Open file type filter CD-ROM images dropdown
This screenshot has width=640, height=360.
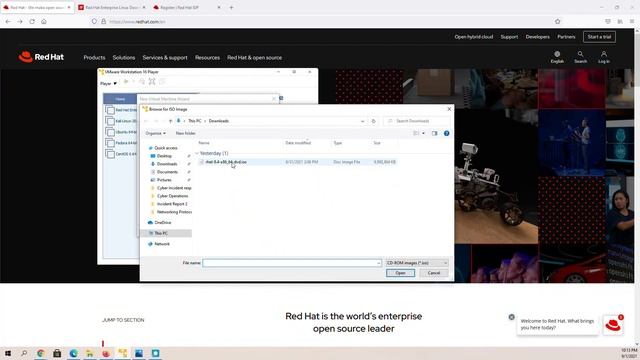tap(417, 263)
